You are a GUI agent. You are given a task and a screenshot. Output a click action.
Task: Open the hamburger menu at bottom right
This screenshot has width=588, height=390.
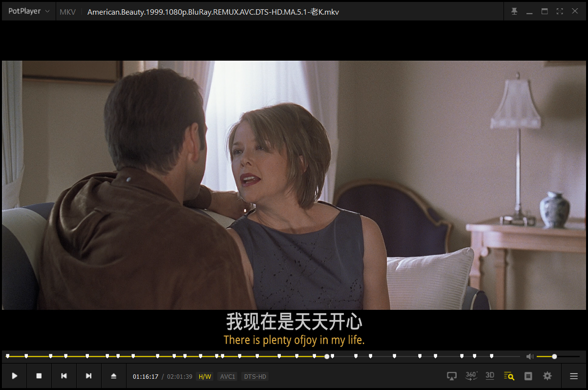[x=574, y=376]
